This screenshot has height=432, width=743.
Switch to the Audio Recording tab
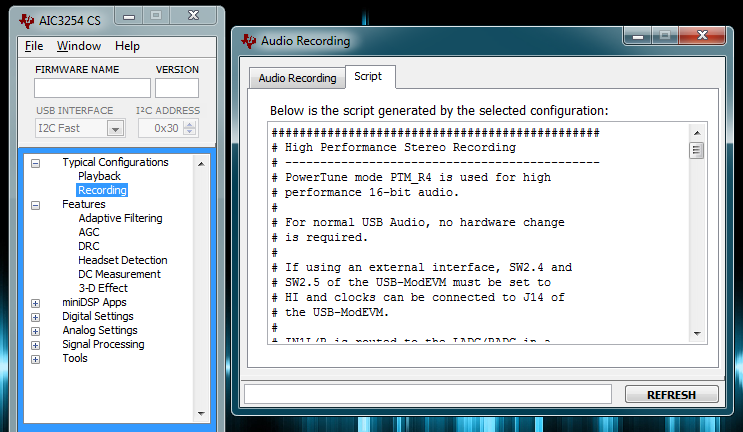click(x=297, y=78)
